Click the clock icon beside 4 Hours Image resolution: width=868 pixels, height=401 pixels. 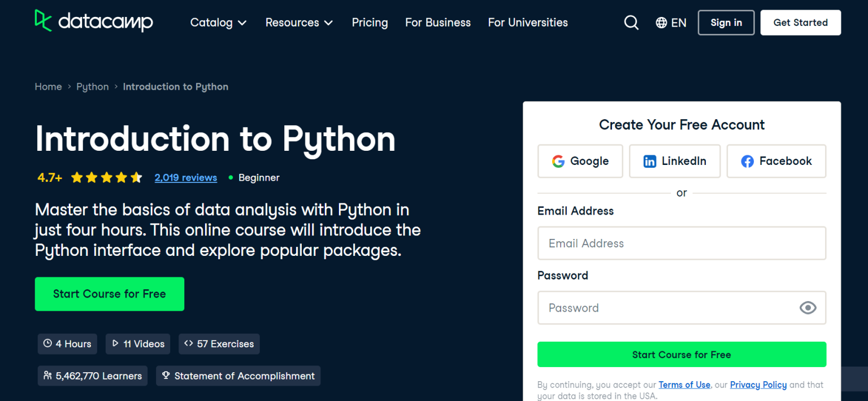(48, 343)
